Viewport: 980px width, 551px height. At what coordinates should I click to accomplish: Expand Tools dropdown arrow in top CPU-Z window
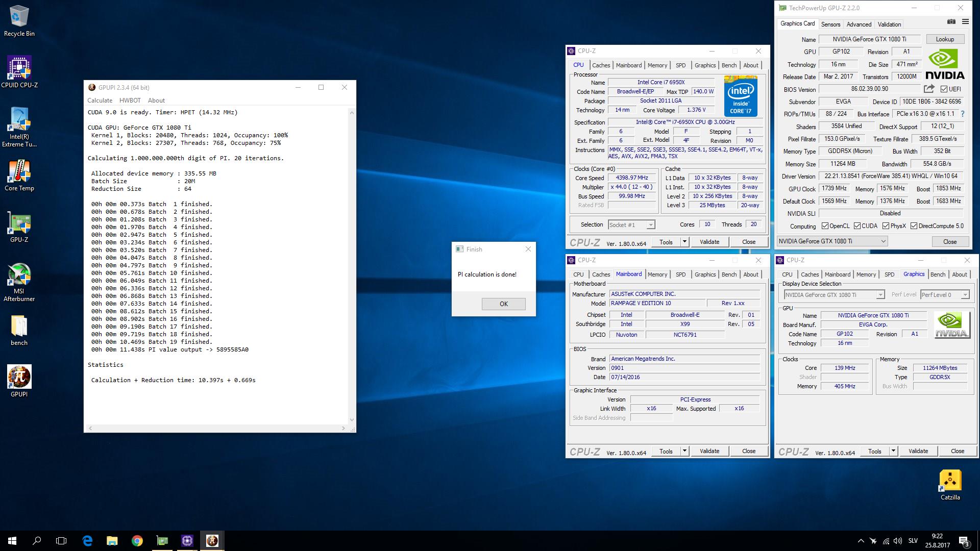[684, 242]
